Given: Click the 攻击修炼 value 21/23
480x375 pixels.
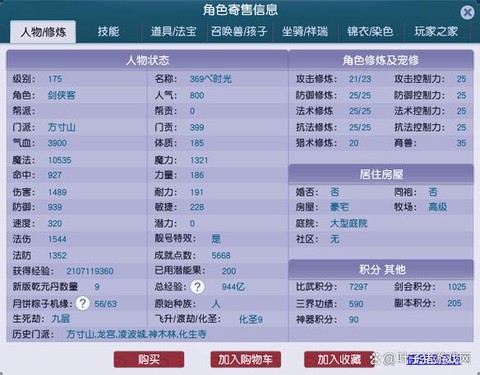Looking at the screenshot, I should click(360, 79).
